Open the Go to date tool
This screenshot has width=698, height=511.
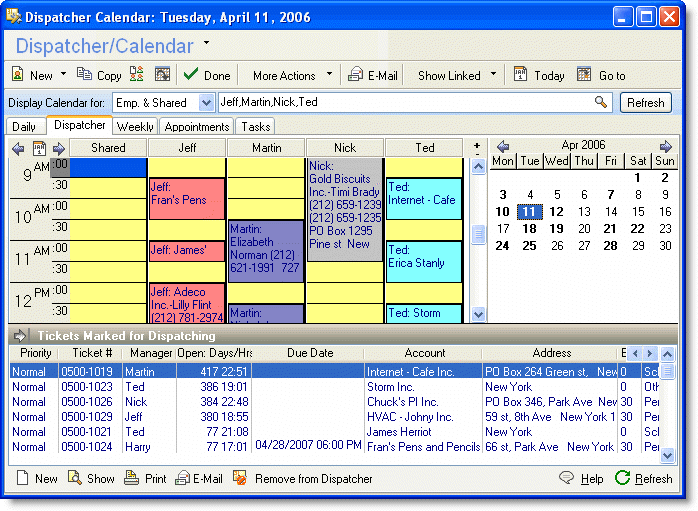[585, 75]
